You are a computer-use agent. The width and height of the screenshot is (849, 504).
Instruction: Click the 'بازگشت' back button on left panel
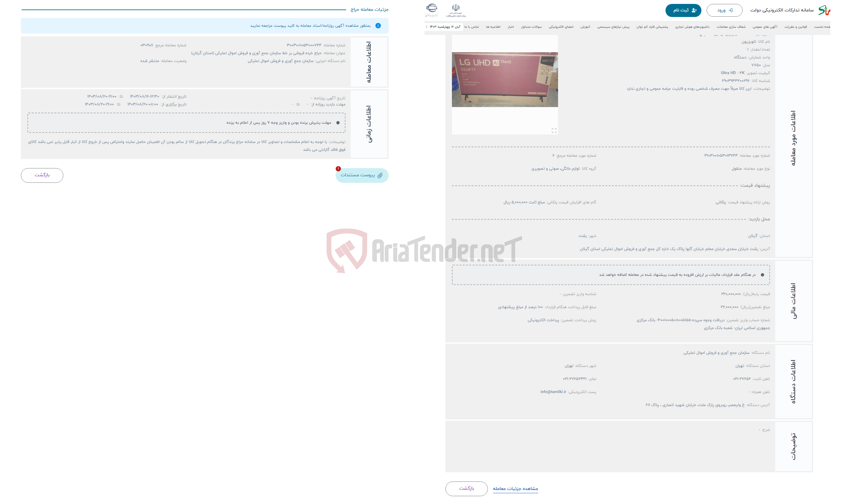[41, 175]
